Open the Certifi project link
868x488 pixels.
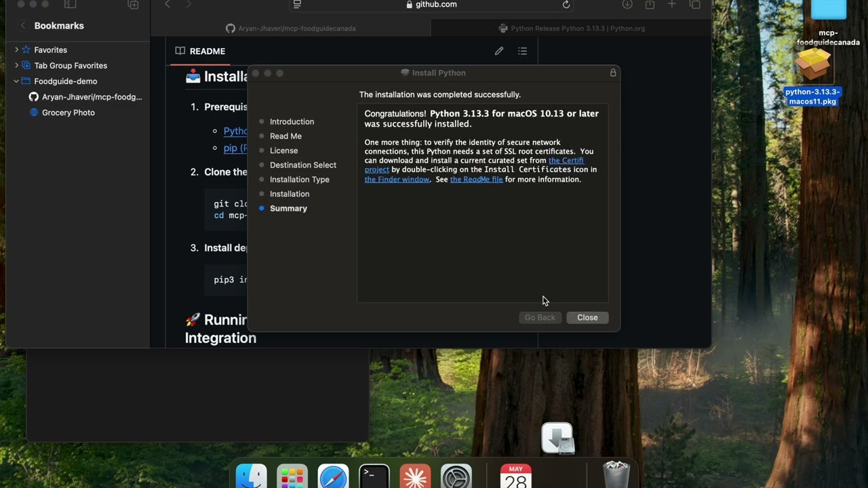(566, 161)
